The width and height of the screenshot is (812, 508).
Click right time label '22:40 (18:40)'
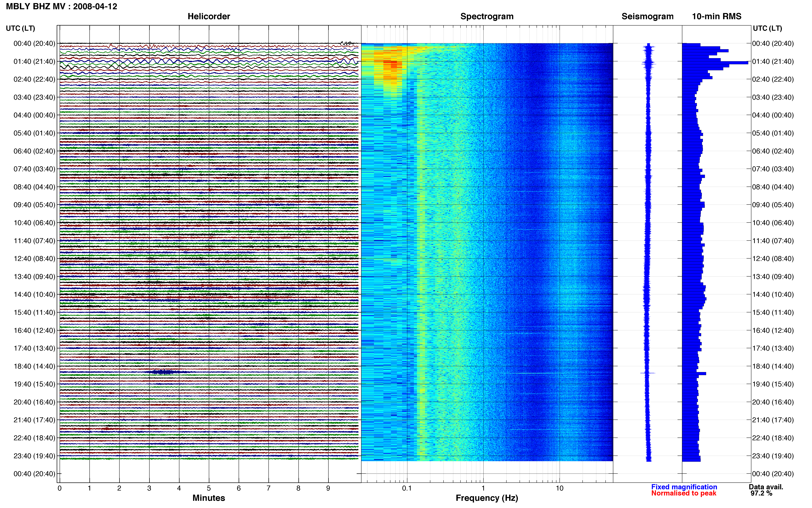[773, 438]
